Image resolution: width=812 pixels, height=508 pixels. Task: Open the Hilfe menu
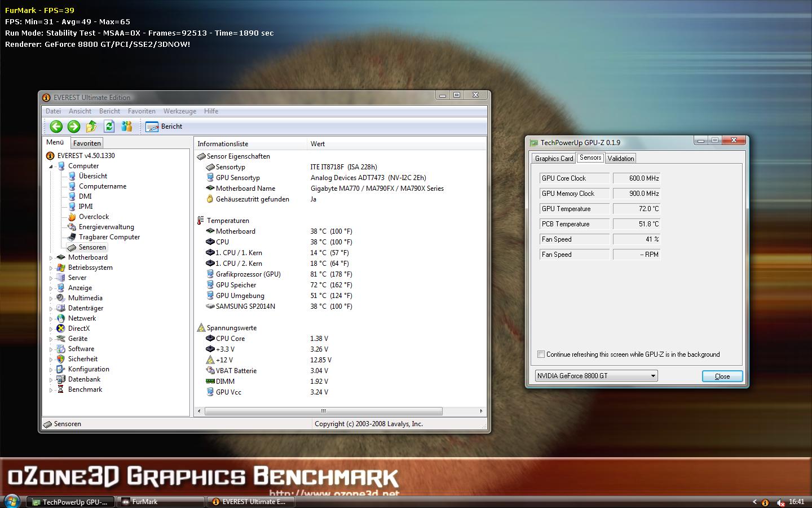(211, 111)
